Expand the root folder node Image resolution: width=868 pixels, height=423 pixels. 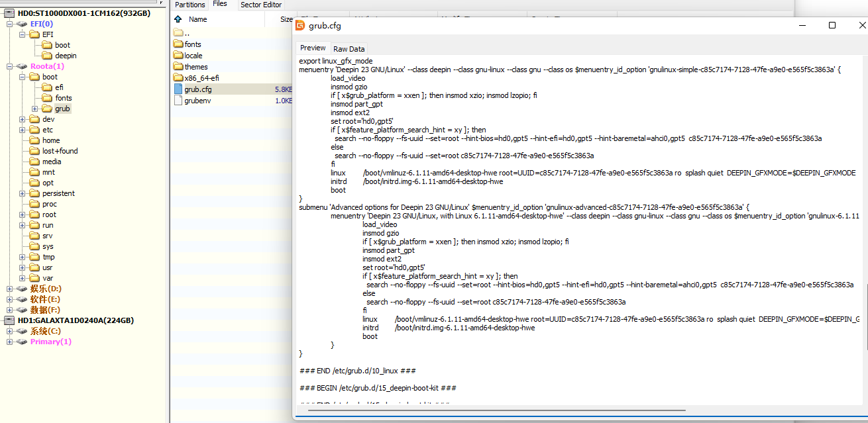[22, 214]
